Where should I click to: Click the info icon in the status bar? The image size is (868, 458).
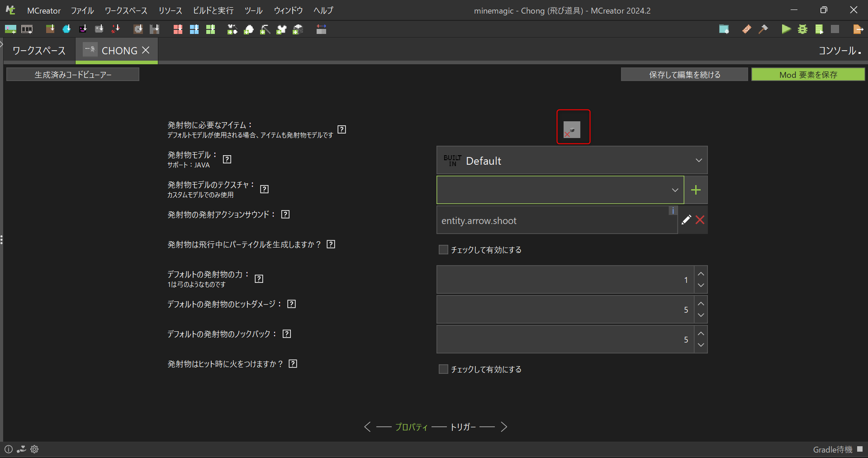(9, 449)
